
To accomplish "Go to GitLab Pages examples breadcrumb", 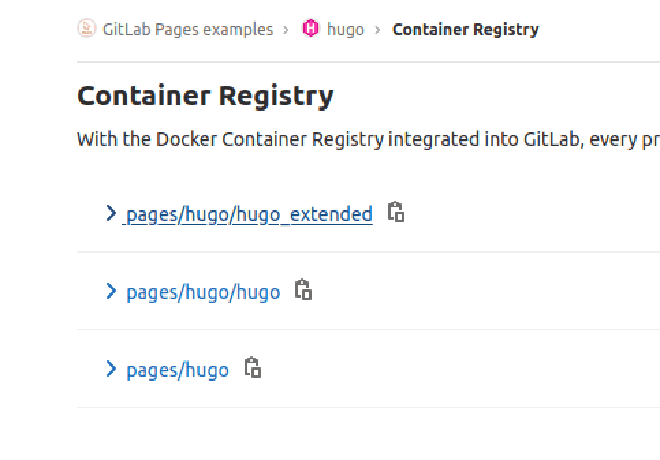I will coord(188,29).
